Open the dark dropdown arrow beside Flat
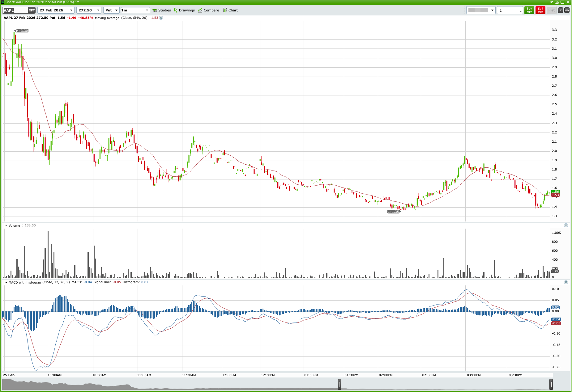 [x=561, y=10]
